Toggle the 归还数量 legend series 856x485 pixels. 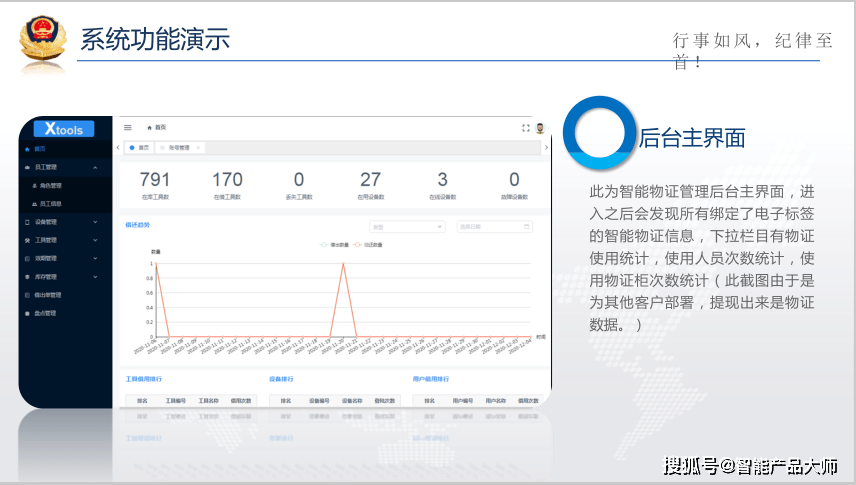[x=368, y=245]
